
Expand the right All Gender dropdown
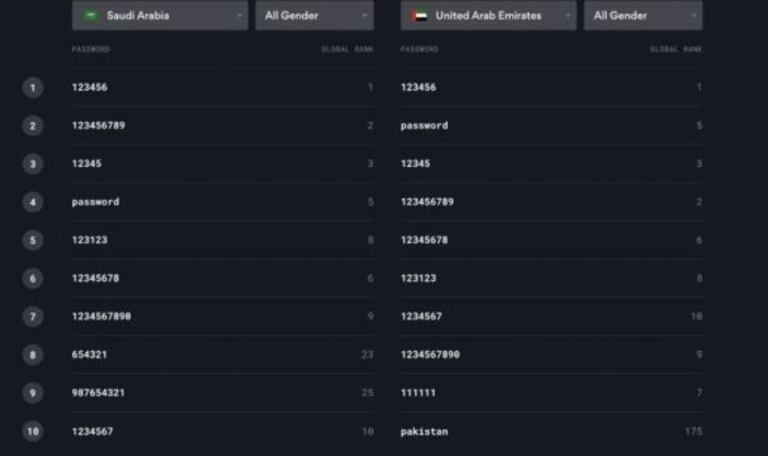coord(643,15)
